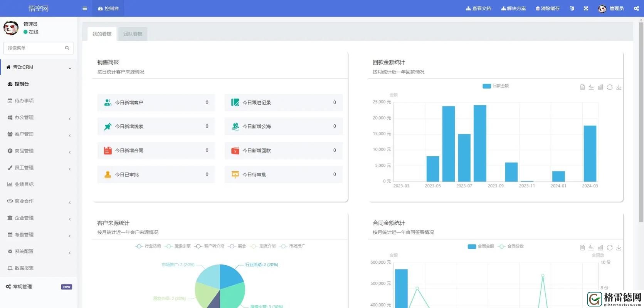The image size is (644, 308).
Task: Click the 管理员 avatar in top bar
Action: [602, 8]
